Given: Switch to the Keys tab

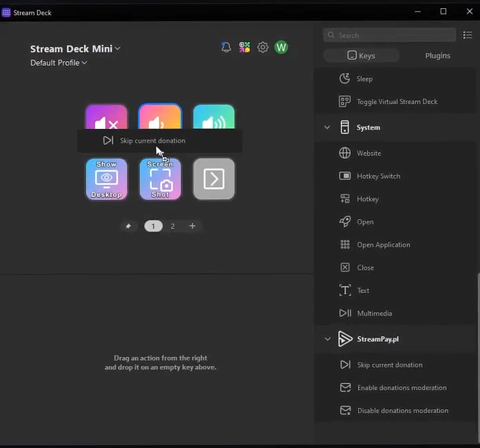Looking at the screenshot, I should (x=362, y=55).
